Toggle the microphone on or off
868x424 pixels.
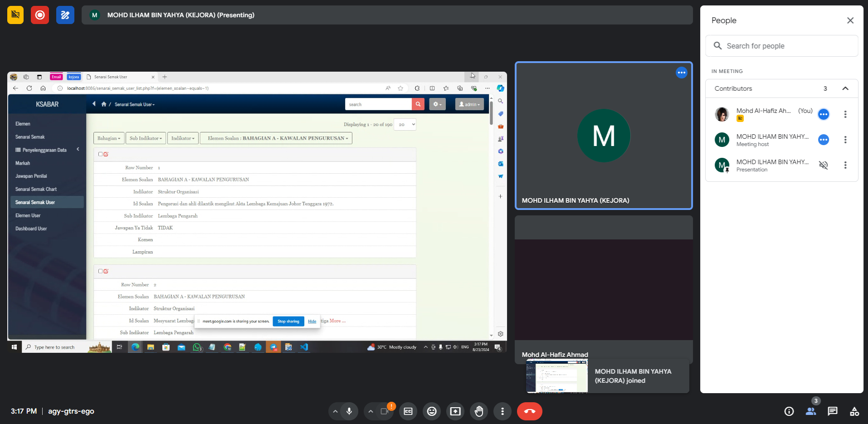click(x=349, y=411)
